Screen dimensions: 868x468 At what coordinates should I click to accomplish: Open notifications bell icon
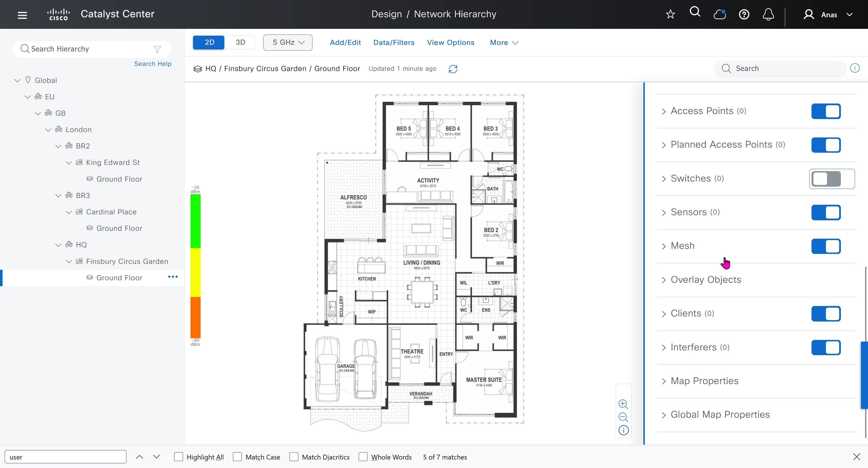tap(768, 14)
